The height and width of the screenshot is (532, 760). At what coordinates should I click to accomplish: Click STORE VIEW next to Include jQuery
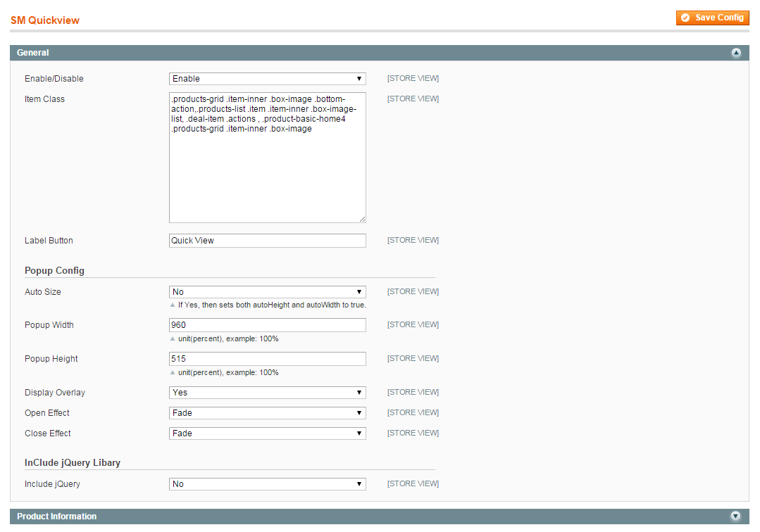pos(413,483)
